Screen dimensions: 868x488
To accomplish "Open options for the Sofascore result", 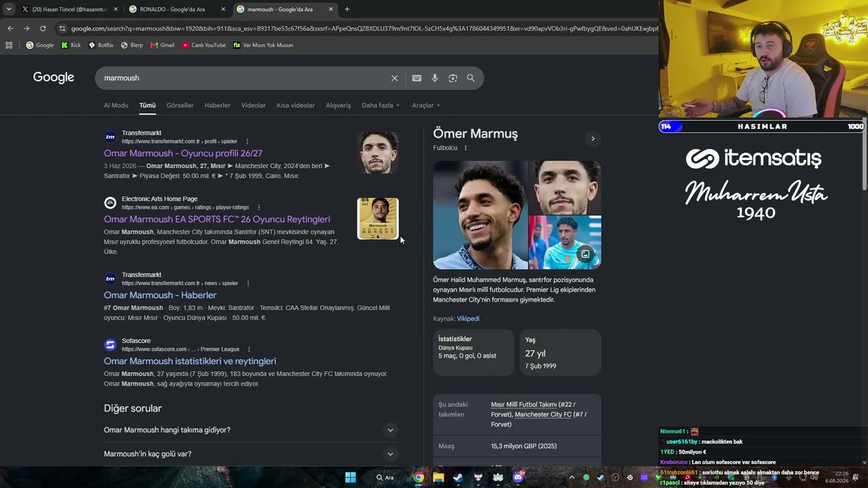I will (x=249, y=349).
